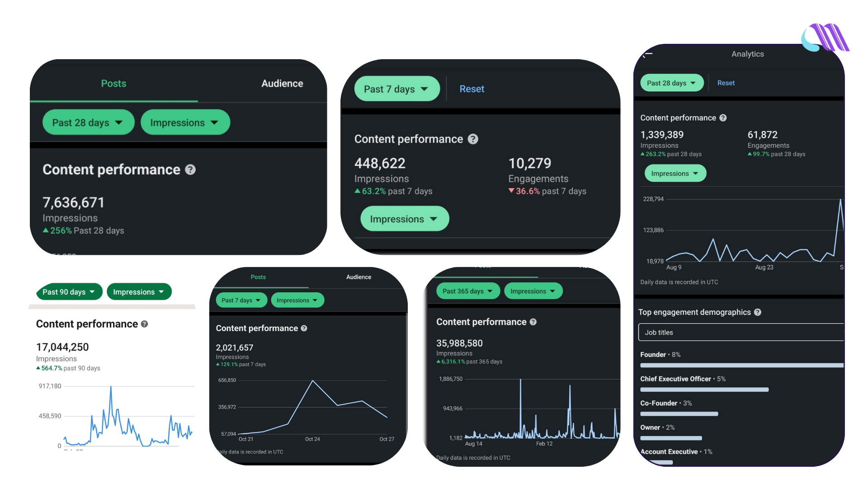Open Impressions dropdown below 1,339,389 Impressions

pyautogui.click(x=675, y=174)
